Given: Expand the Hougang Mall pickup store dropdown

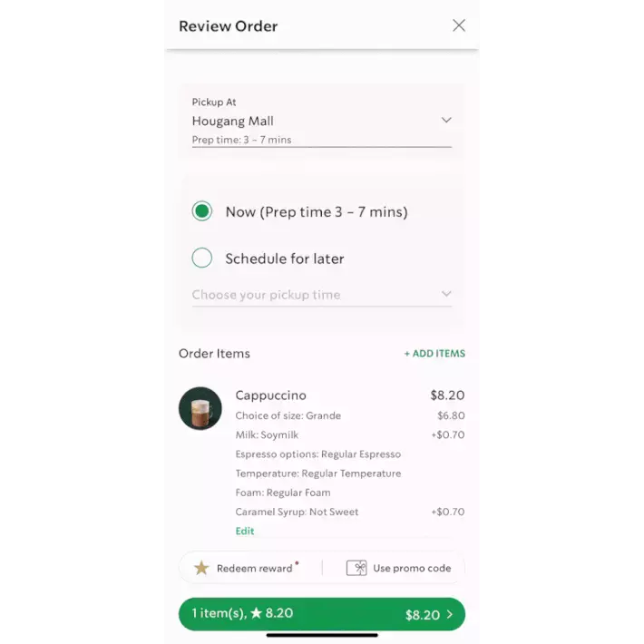Looking at the screenshot, I should click(x=446, y=120).
